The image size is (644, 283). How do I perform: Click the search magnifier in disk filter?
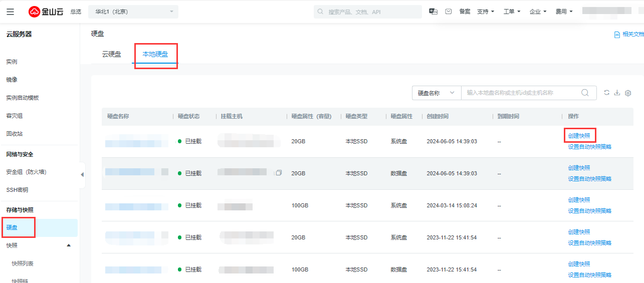585,93
